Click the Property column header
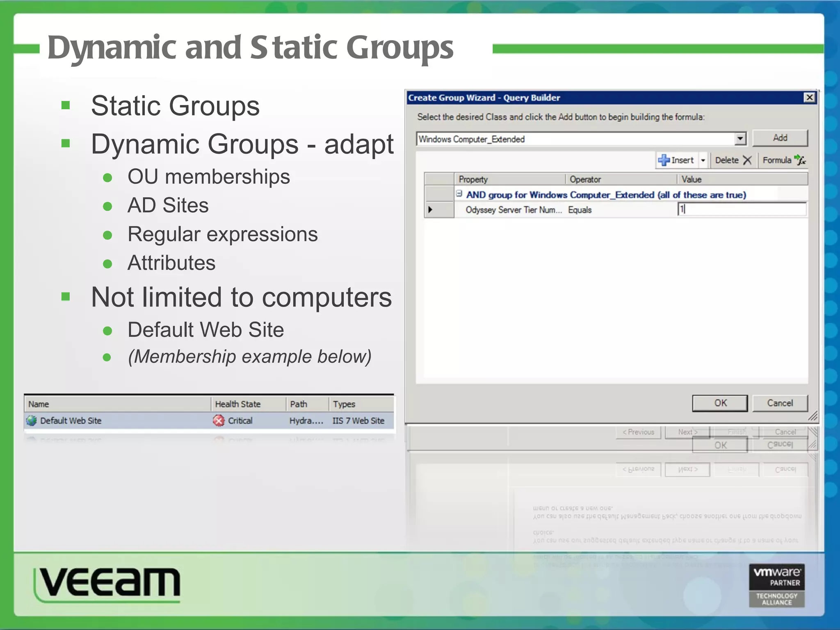Screen dimensions: 840x630 (510, 179)
